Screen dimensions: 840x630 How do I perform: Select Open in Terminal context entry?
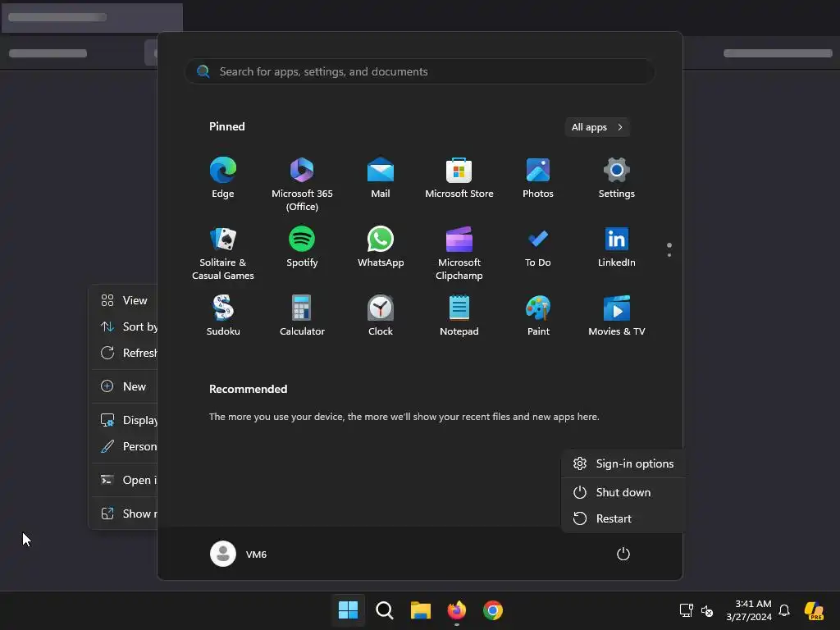125,480
